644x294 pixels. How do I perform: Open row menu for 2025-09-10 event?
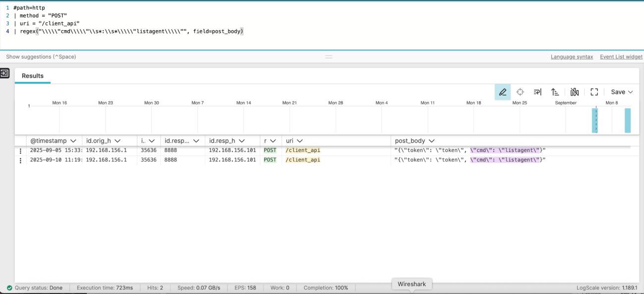[20, 160]
